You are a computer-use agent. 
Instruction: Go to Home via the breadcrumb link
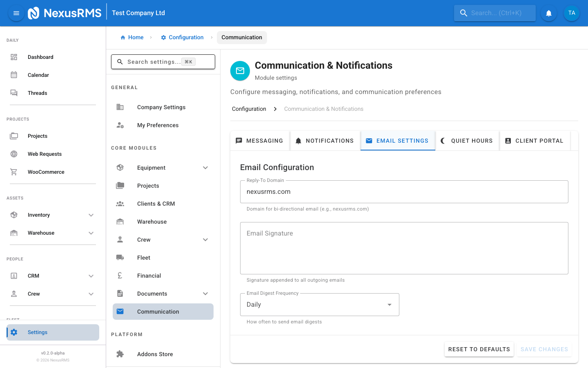click(132, 37)
